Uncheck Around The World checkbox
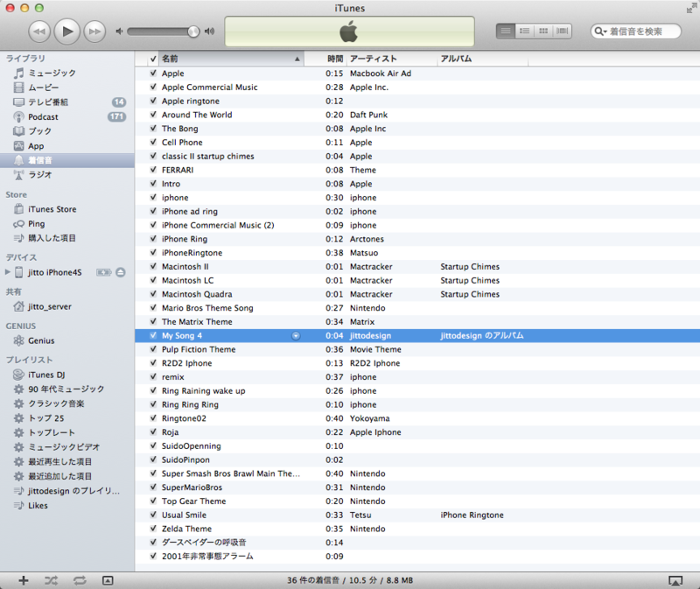700x589 pixels. coord(153,115)
